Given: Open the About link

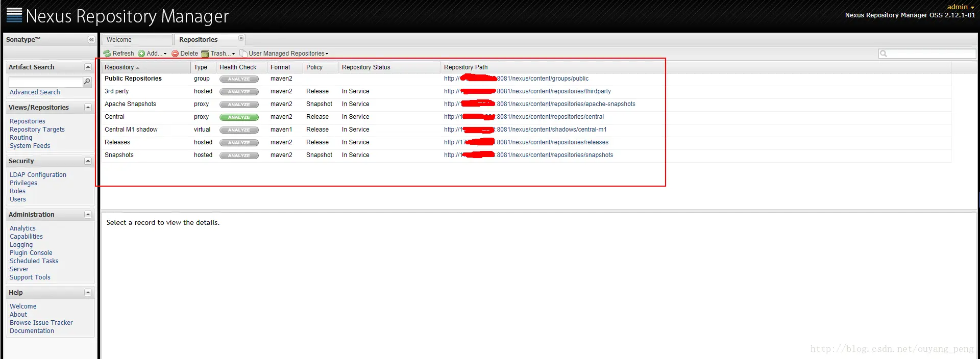Looking at the screenshot, I should click(18, 315).
